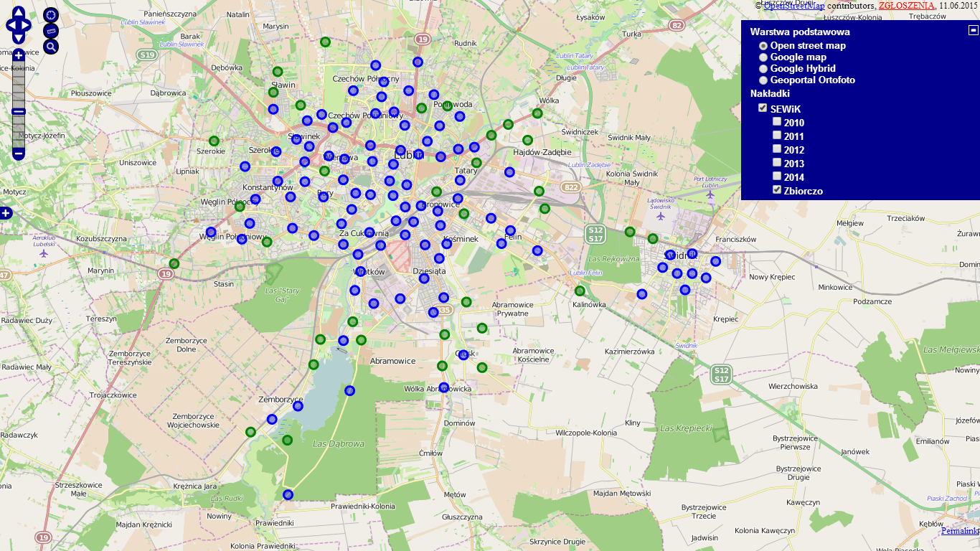The height and width of the screenshot is (551, 980).
Task: Click green marker east of Marysin
Action: (325, 42)
